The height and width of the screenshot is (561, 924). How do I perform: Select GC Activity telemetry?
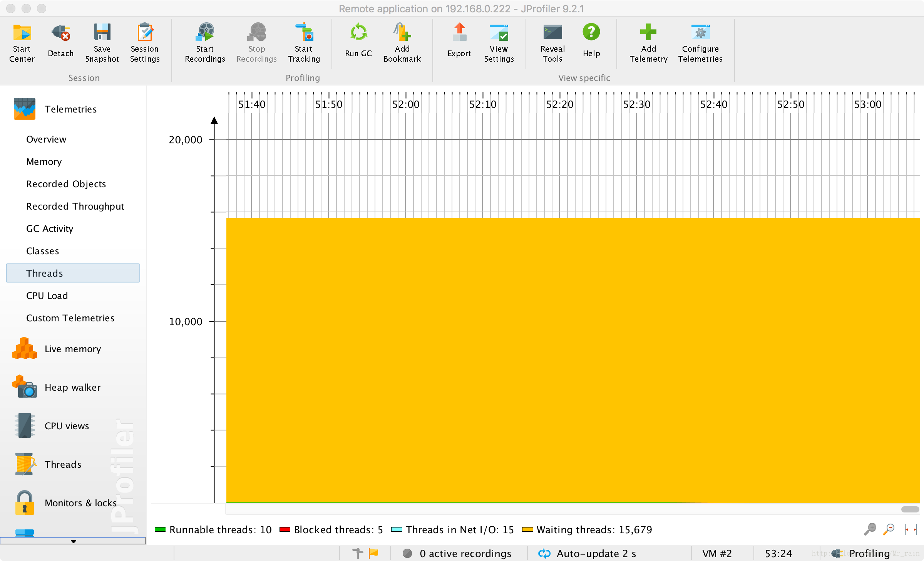[50, 228]
